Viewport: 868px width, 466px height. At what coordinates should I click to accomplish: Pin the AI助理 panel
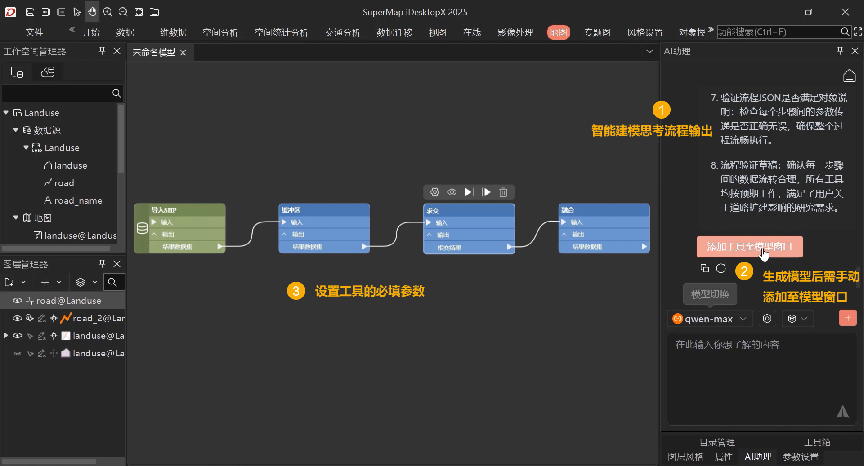pos(840,51)
